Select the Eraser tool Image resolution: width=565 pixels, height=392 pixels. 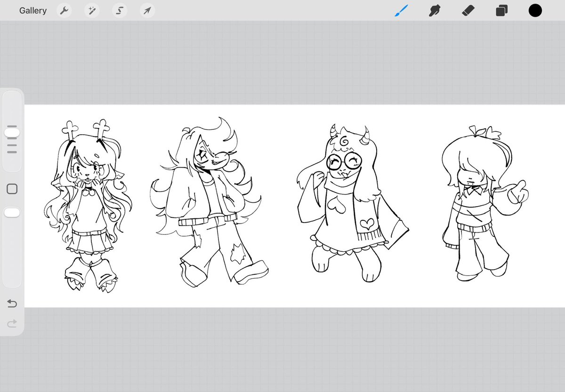click(x=468, y=10)
